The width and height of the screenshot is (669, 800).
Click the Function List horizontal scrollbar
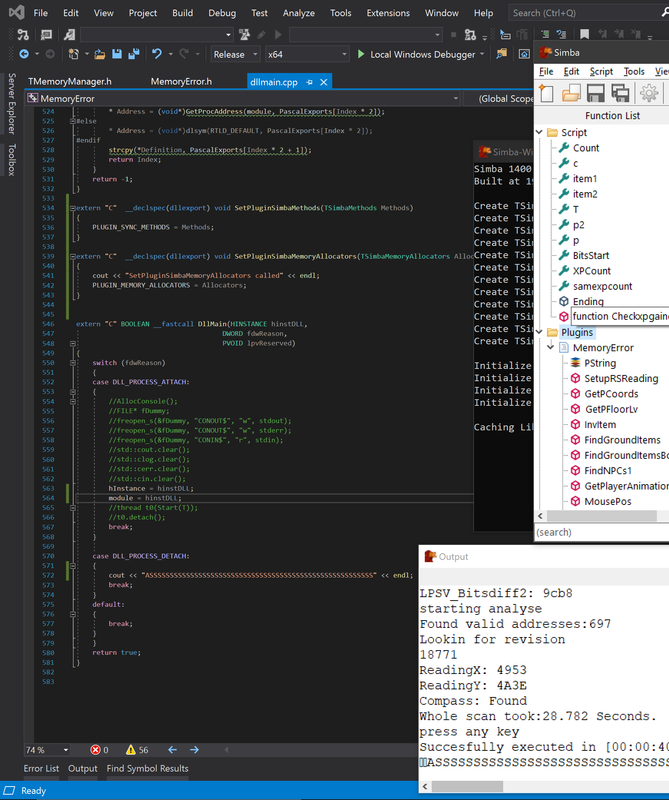click(602, 516)
